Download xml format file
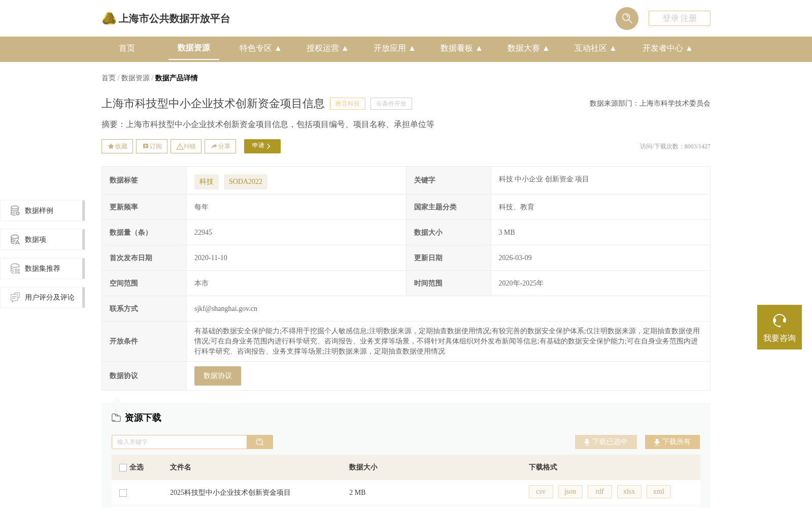The width and height of the screenshot is (812, 508). tap(659, 492)
